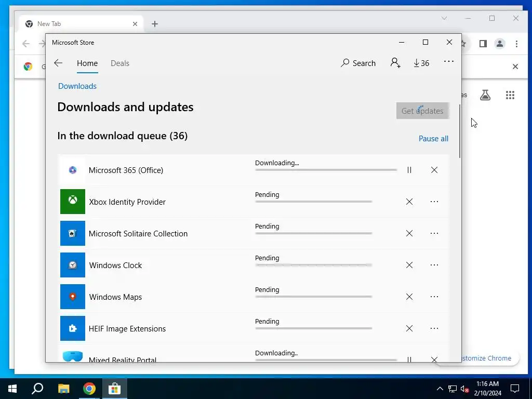532x399 pixels.
Task: Open Store's See more ellipsis menu
Action: pos(448,61)
